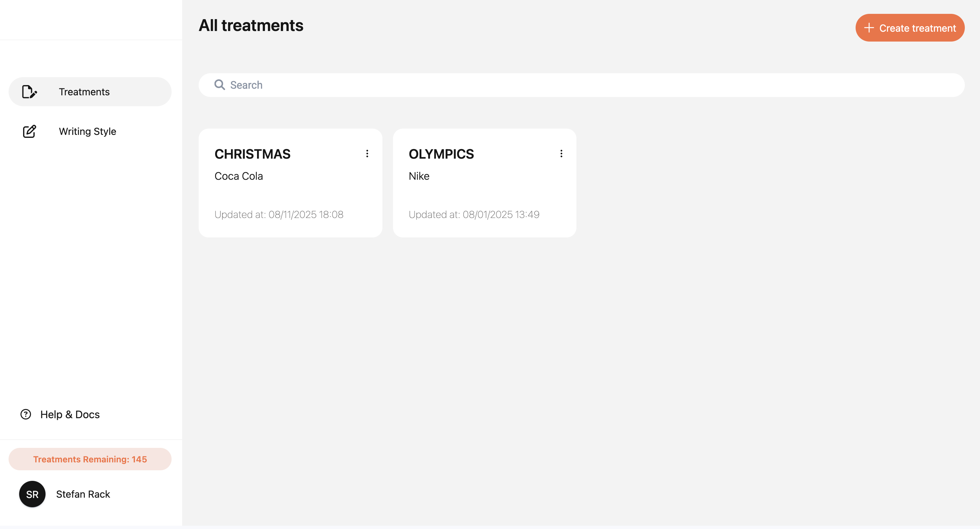Open the OLYMPICS card three-dot menu

[x=561, y=154]
